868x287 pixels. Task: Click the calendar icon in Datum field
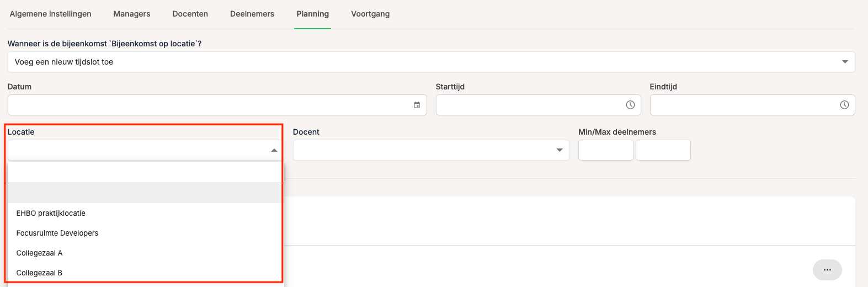tap(417, 105)
